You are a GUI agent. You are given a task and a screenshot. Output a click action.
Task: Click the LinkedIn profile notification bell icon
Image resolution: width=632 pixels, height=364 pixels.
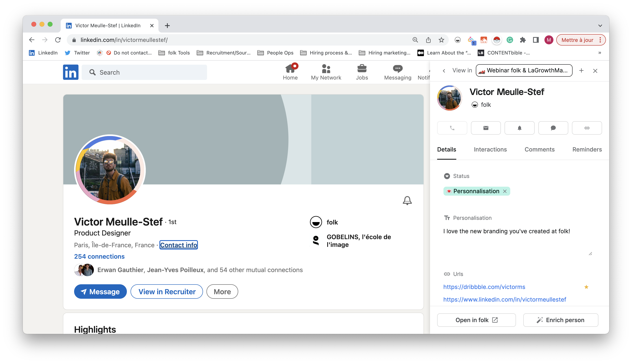[407, 200]
